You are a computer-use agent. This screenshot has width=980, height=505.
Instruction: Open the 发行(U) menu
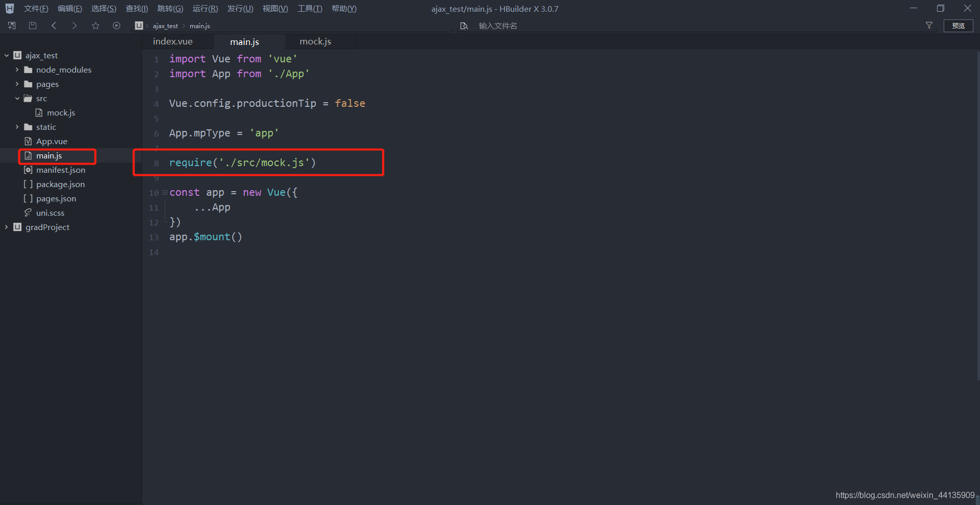(240, 9)
